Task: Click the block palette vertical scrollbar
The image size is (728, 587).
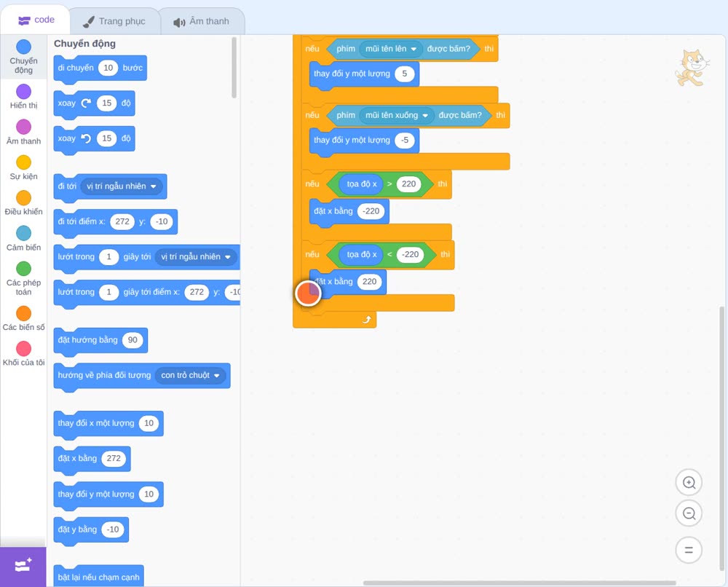Action: (234, 68)
